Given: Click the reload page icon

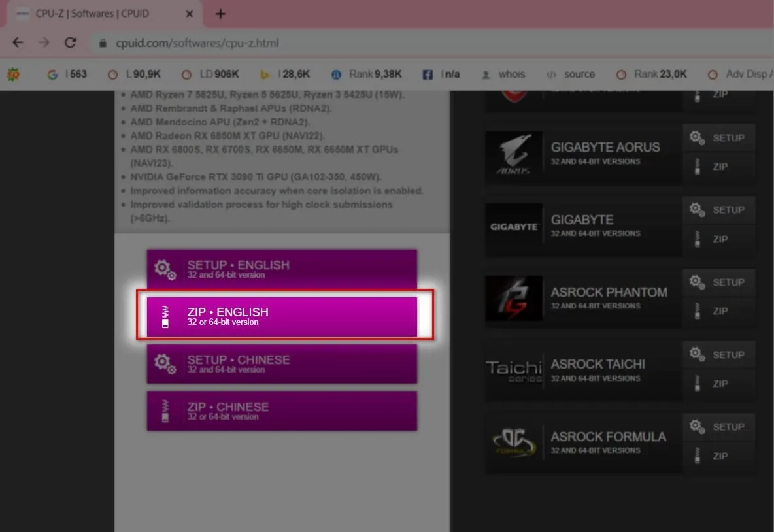Looking at the screenshot, I should tap(71, 42).
